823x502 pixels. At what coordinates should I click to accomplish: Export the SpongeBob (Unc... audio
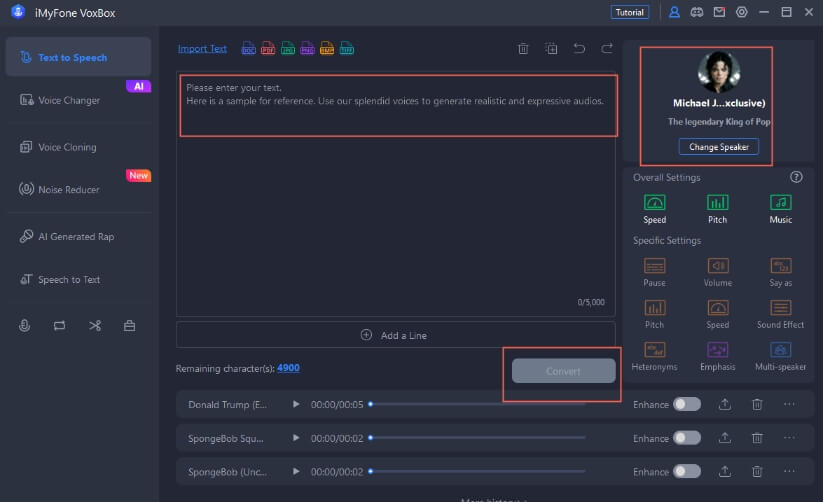click(x=725, y=471)
